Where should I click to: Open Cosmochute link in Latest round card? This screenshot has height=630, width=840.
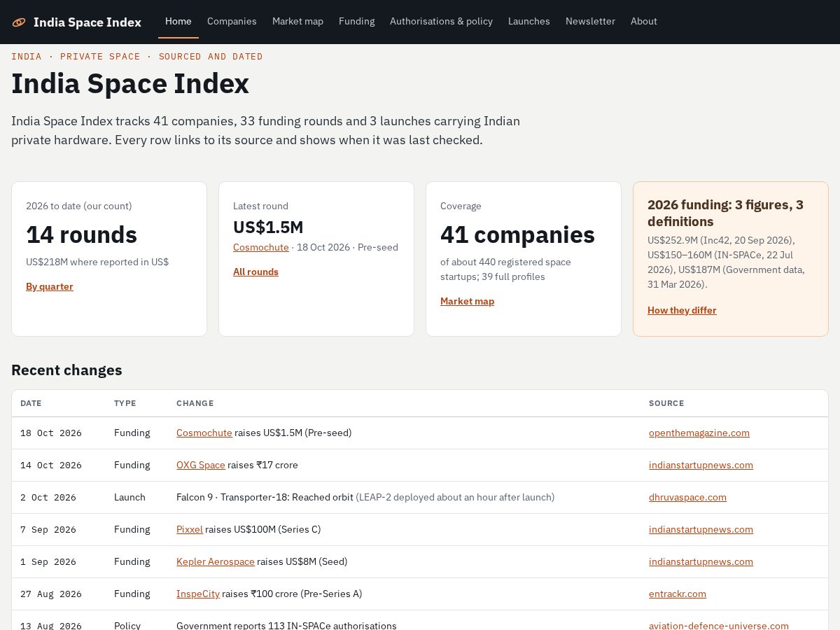(261, 247)
